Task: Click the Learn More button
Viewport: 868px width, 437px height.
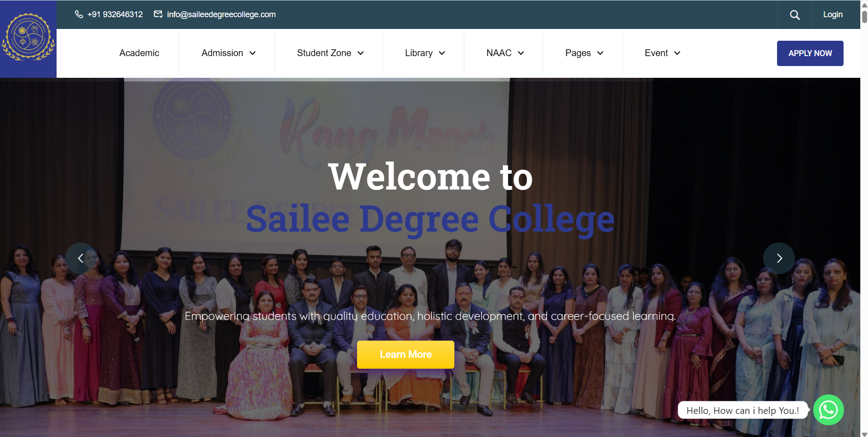Action: [405, 355]
